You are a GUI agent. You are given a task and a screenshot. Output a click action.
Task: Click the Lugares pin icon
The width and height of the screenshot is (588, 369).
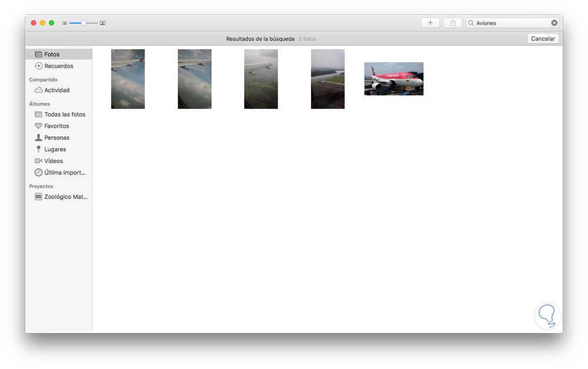38,149
